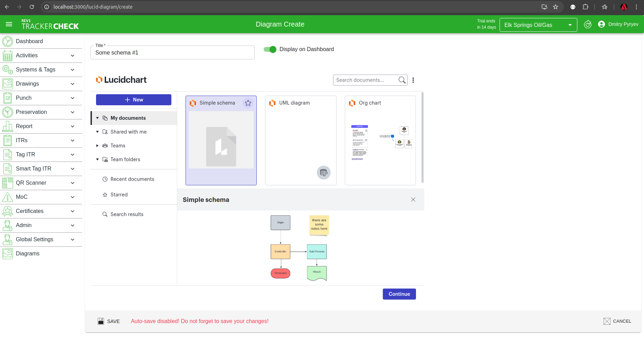Expand the Report menu chevron
Viewport: 644px width, 341px height.
[x=73, y=126]
